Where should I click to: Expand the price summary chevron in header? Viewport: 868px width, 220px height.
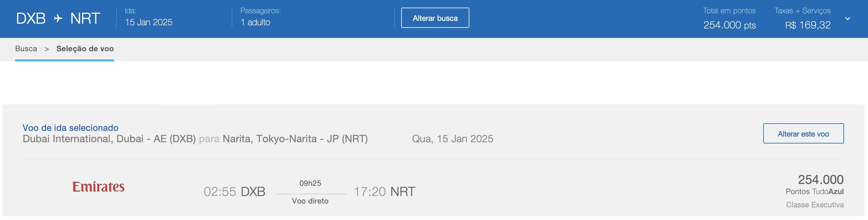[847, 19]
